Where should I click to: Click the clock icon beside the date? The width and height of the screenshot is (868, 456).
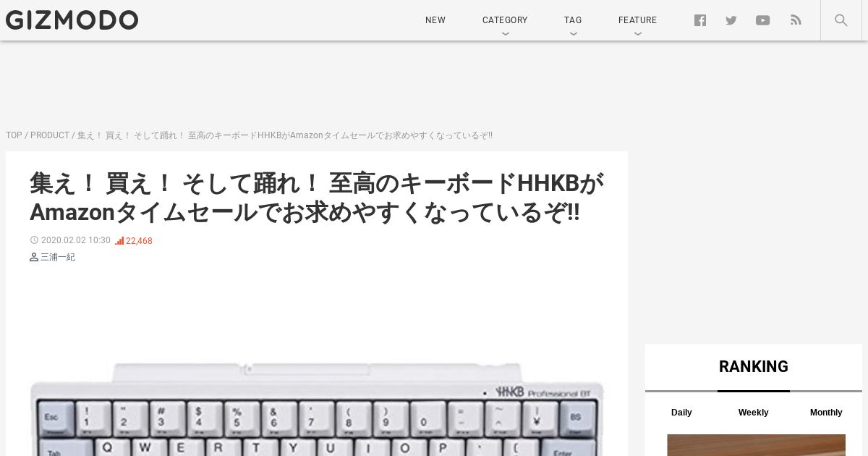click(34, 240)
